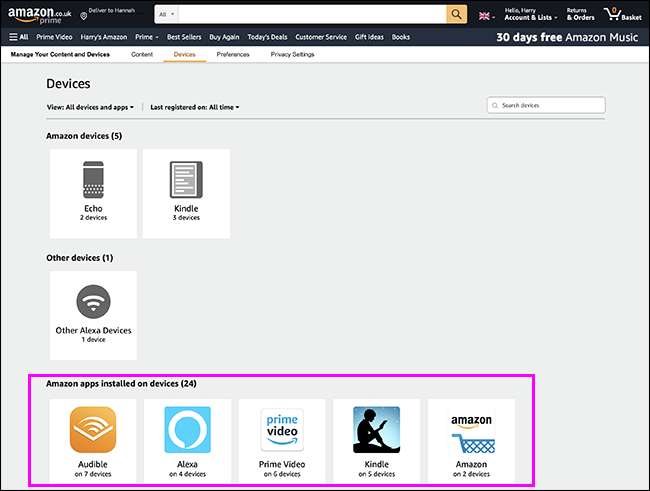Click the Amazon.co.uk prime logo
Image resolution: width=650 pixels, height=491 pixels.
39,15
